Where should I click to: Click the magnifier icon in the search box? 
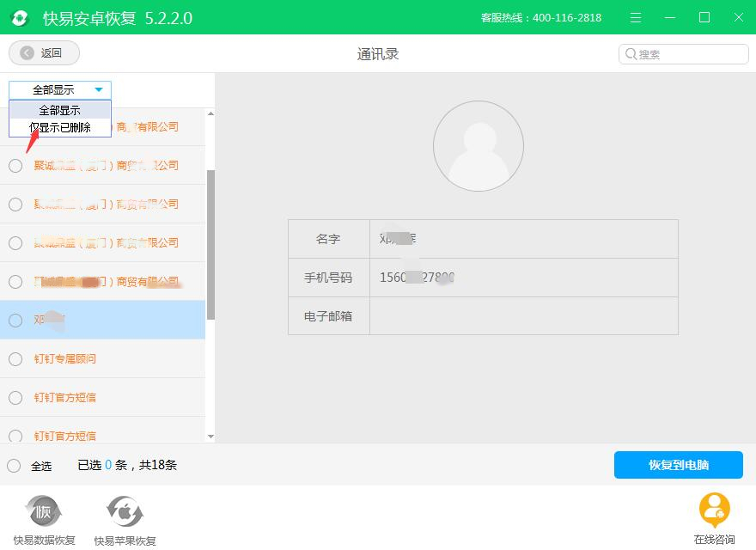[x=630, y=53]
